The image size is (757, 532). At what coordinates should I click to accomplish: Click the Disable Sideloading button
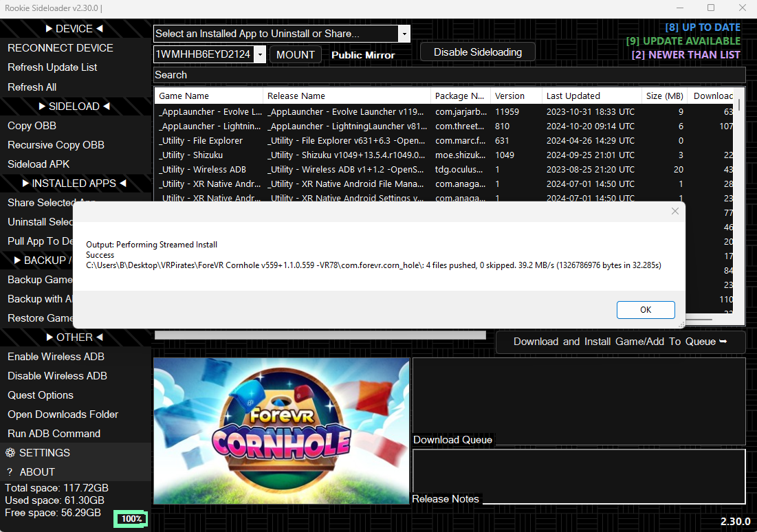[x=477, y=52]
